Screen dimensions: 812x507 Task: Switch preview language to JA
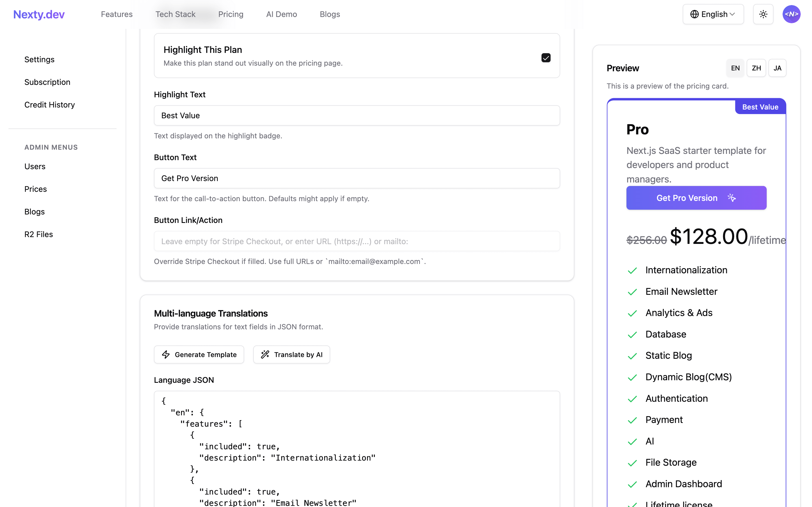pos(777,68)
